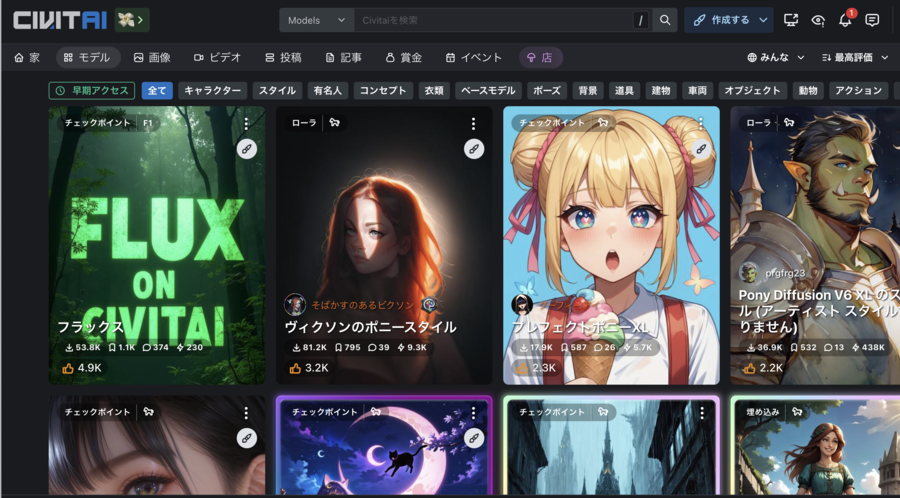Click the 4.9K thumbs-up on フラックス card
Viewport: 900px width, 498px height.
pyautogui.click(x=82, y=368)
